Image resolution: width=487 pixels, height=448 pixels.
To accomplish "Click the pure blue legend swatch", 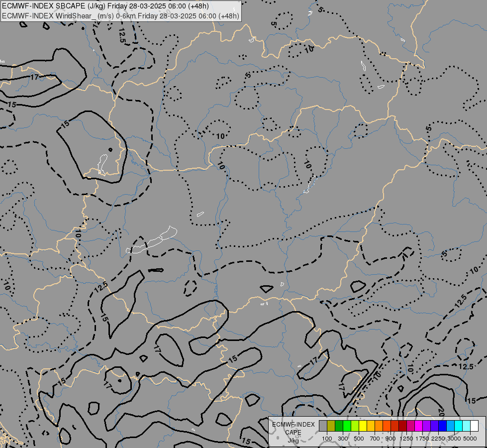I will [x=443, y=426].
